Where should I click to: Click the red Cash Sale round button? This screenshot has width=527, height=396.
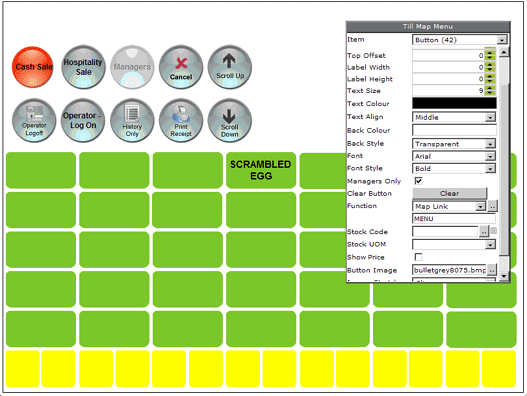point(33,67)
